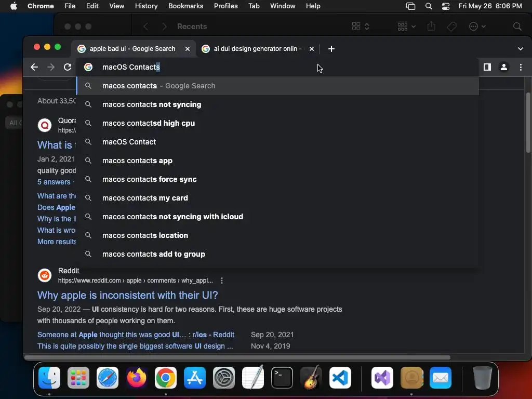Screen dimensions: 532x399
Task: Click the Quora site icon in results
Action: click(x=45, y=125)
